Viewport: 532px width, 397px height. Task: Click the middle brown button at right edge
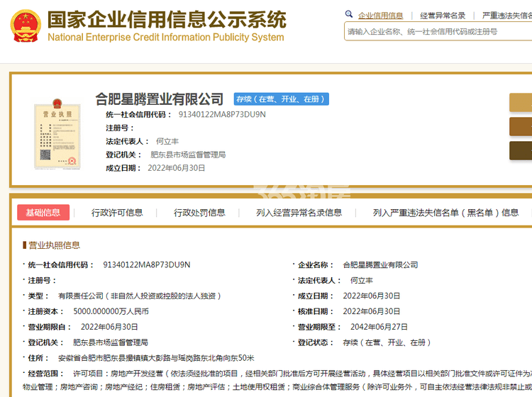(521, 126)
